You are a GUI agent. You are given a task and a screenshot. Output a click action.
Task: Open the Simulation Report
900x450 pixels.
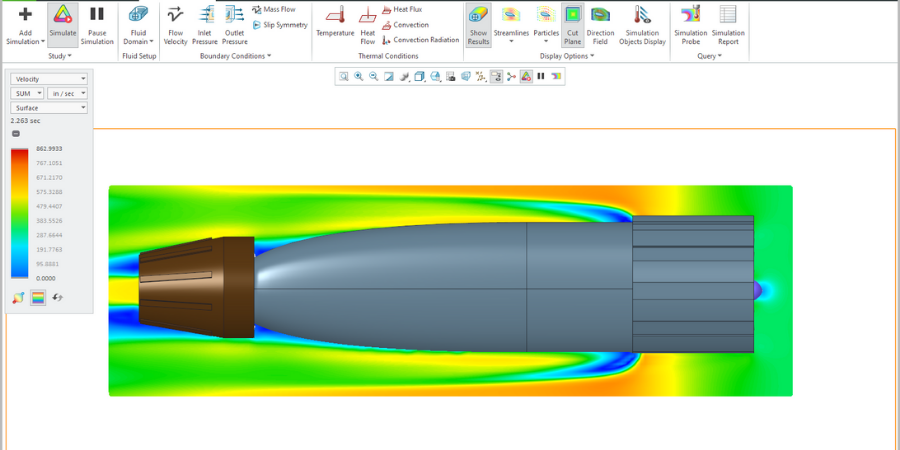pyautogui.click(x=728, y=25)
